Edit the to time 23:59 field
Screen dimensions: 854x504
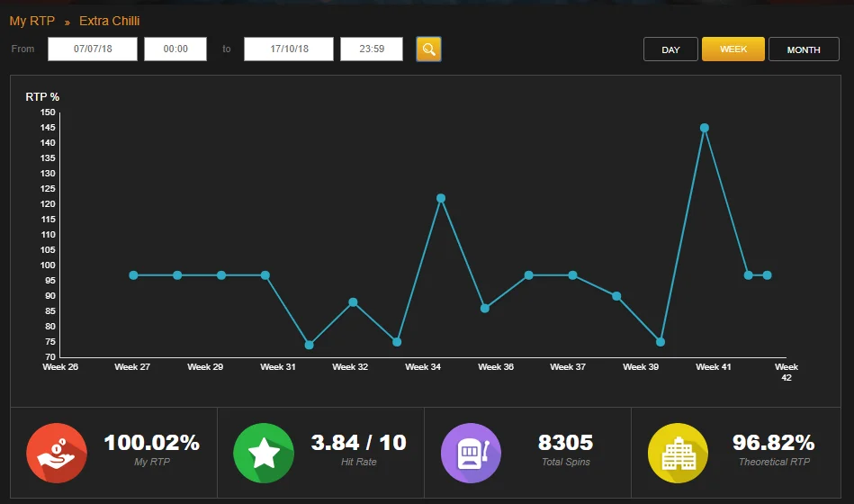372,49
